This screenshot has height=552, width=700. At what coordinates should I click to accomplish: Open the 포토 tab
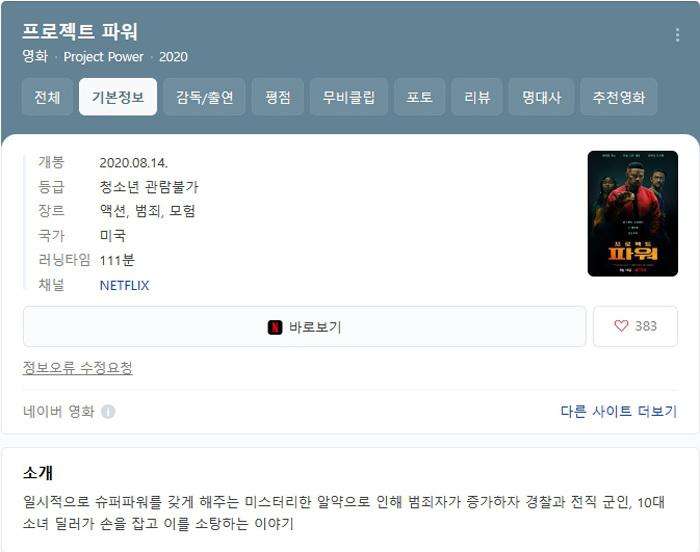click(419, 97)
